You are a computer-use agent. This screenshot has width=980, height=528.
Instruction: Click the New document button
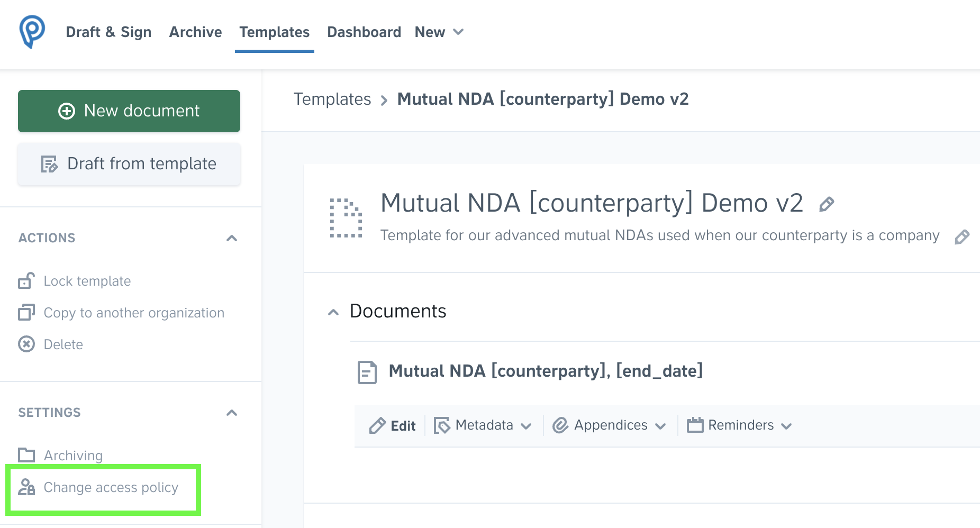coord(129,111)
